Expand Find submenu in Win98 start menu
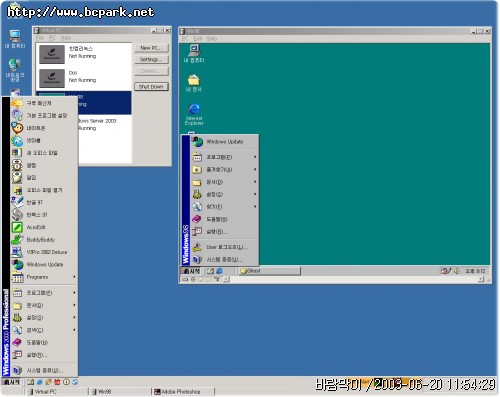 click(x=224, y=207)
